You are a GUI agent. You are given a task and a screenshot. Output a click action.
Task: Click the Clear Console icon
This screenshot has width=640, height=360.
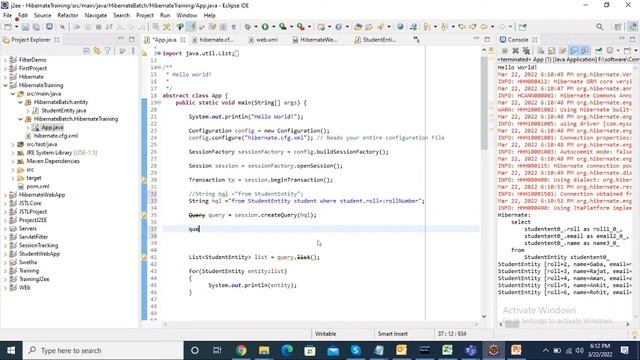point(540,51)
